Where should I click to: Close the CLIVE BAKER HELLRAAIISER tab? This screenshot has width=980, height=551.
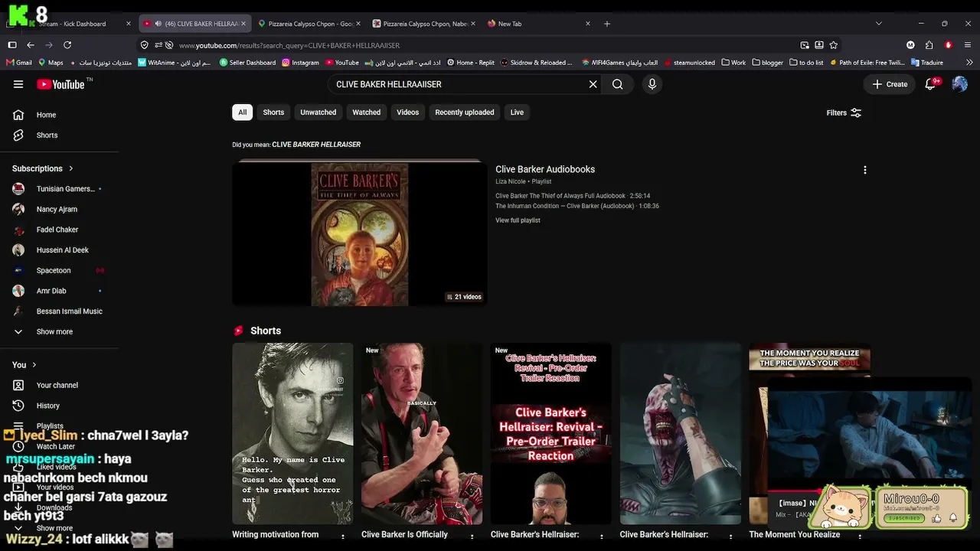point(243,24)
